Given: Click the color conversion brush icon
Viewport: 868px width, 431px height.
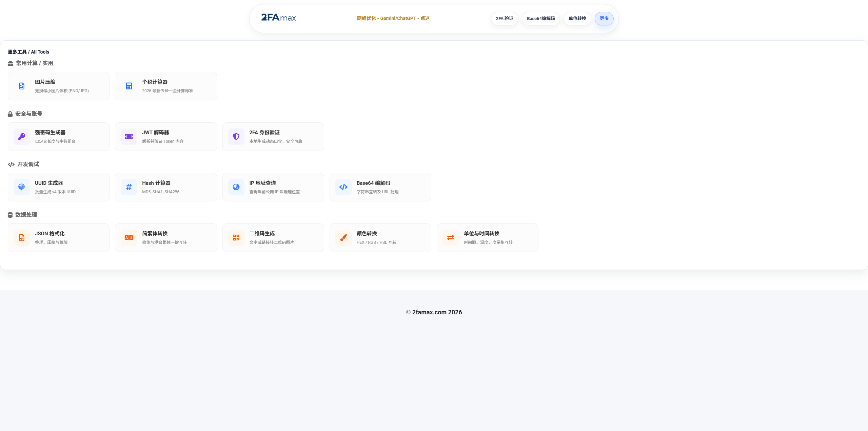Looking at the screenshot, I should pos(343,238).
